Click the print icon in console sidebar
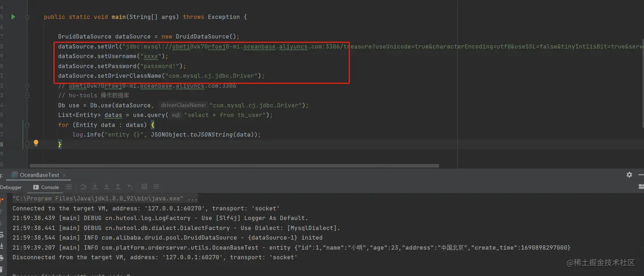This screenshot has height=276, width=644. [2, 258]
